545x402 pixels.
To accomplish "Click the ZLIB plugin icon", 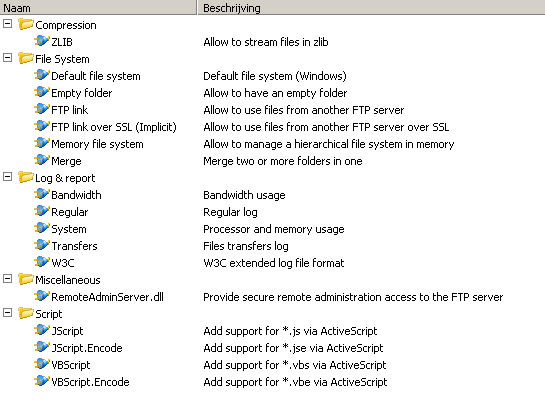I will (42, 41).
